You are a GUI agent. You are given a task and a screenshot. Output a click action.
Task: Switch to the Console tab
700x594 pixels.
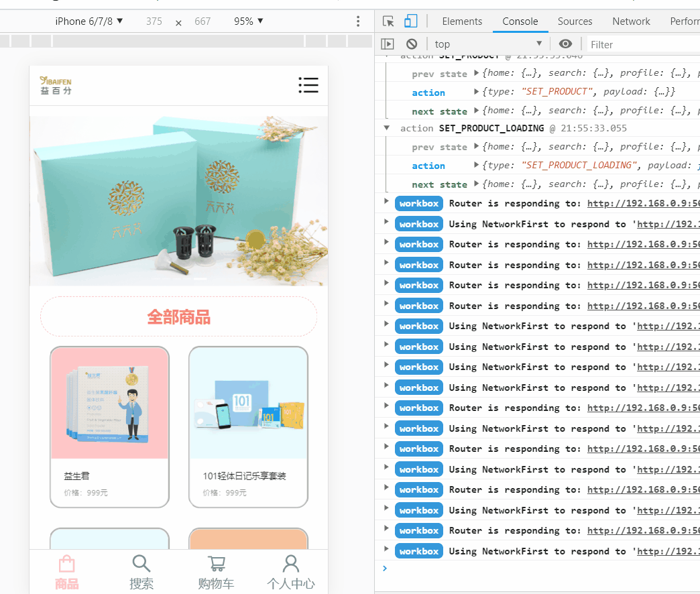coord(520,21)
